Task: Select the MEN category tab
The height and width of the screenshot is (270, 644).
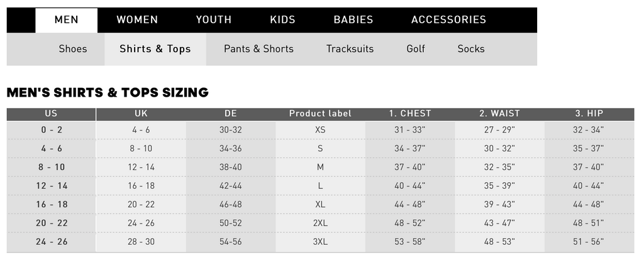Action: pos(66,20)
